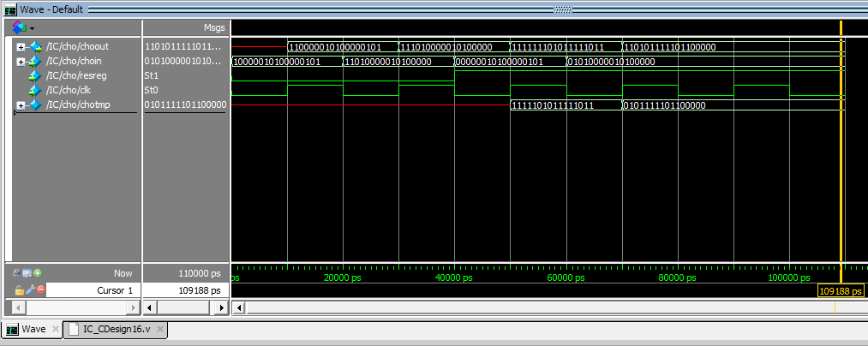Click the red minus delete cursor icon
This screenshot has height=346, width=868.
[40, 290]
